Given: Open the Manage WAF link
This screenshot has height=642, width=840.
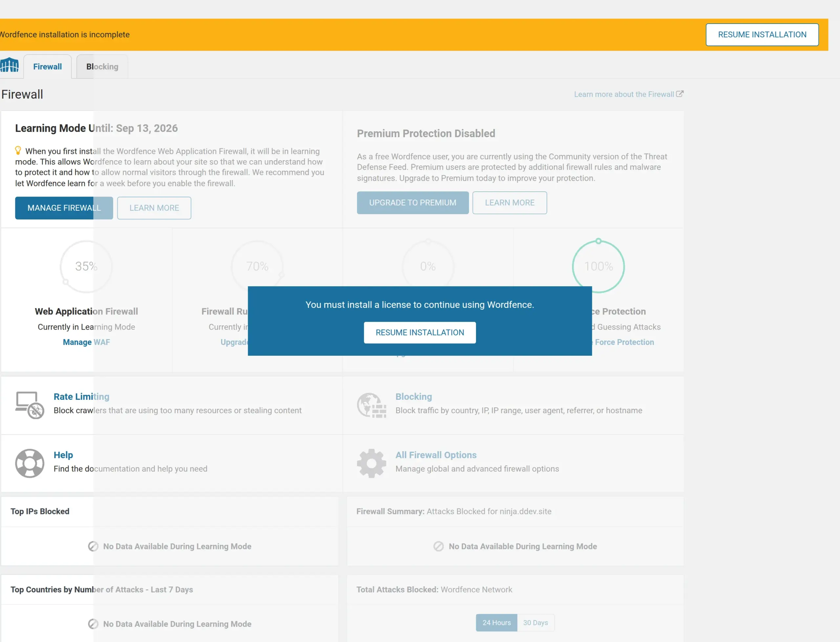Looking at the screenshot, I should coord(86,342).
